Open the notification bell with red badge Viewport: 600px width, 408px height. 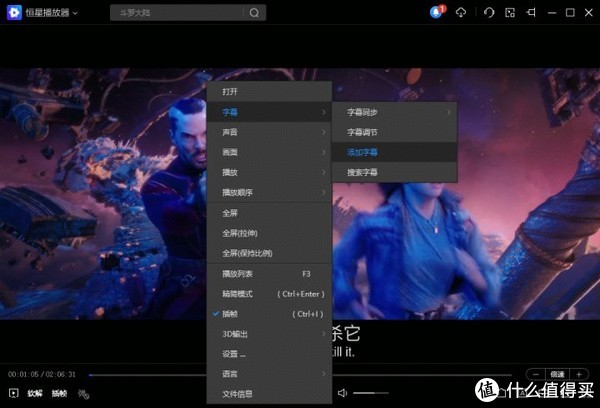[437, 12]
